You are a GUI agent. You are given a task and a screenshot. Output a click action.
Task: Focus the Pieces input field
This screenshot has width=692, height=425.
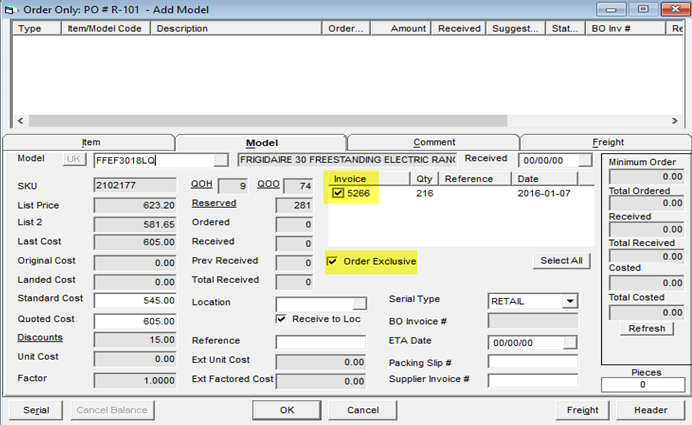(x=643, y=385)
